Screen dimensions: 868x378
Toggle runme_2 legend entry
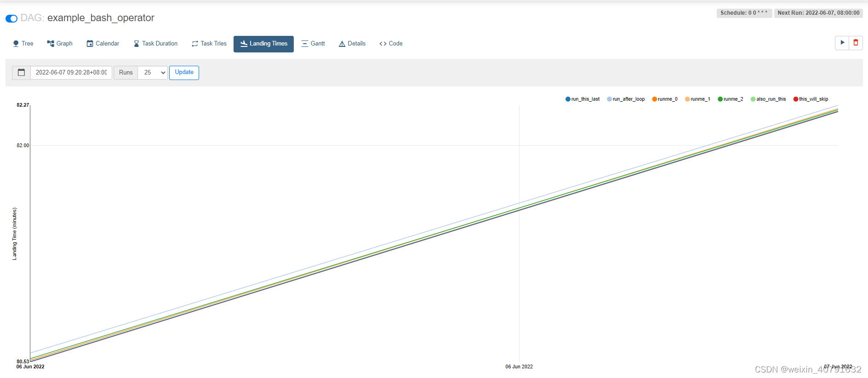click(x=731, y=99)
